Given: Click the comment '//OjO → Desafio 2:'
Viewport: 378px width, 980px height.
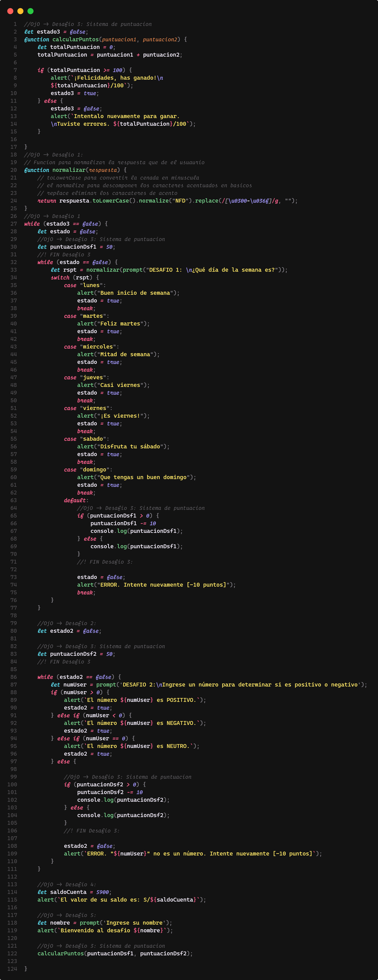Looking at the screenshot, I should tap(67, 624).
